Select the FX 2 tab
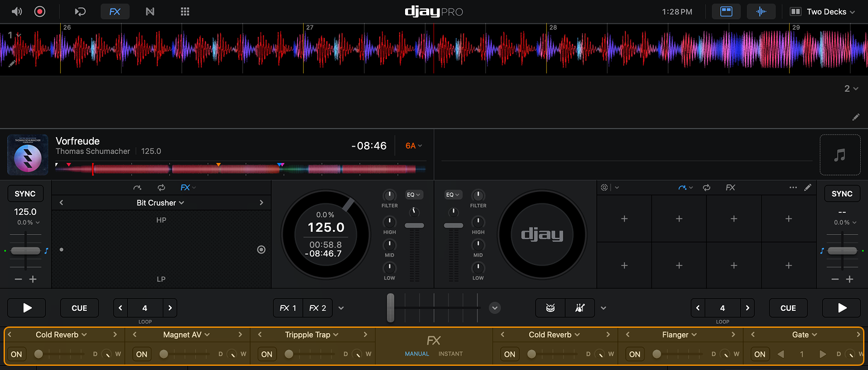Screen dimensions: 868x370 tap(318, 308)
